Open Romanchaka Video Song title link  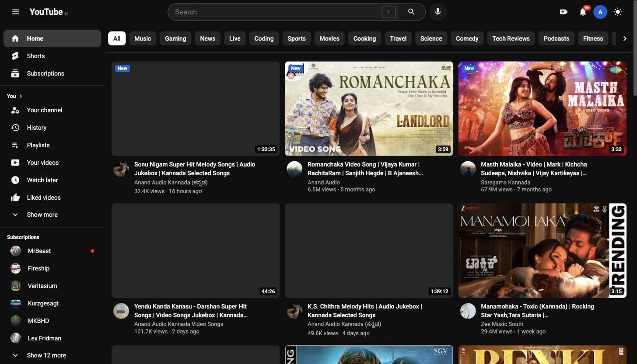point(365,169)
